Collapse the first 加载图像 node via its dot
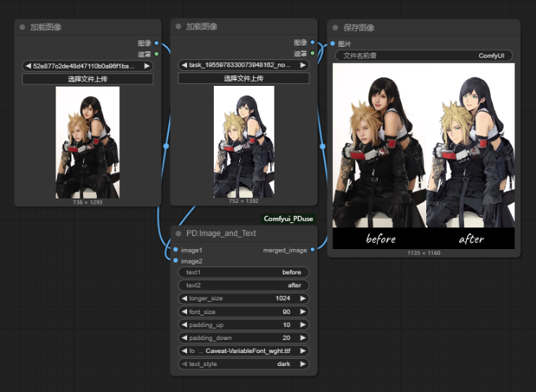Viewport: 536px width, 392px height. tap(22, 27)
